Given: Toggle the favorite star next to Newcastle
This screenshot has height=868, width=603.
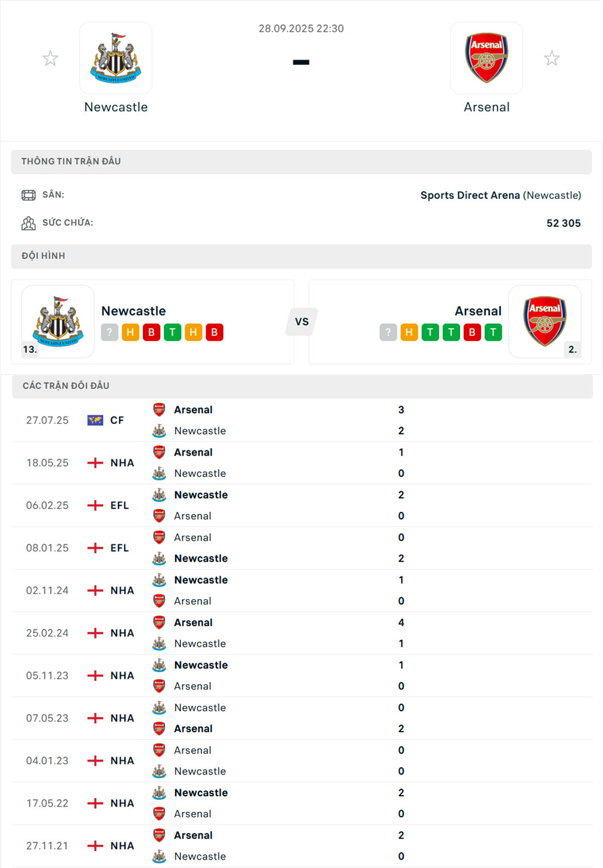Looking at the screenshot, I should pos(50,58).
